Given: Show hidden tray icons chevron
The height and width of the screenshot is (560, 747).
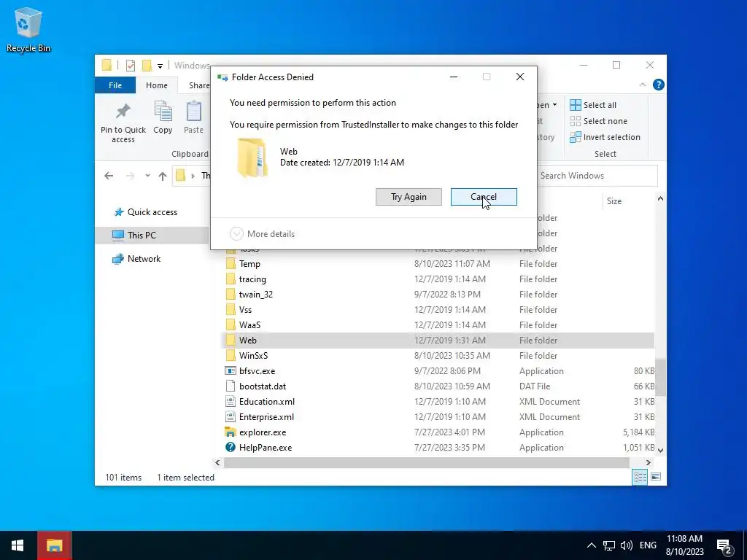Looking at the screenshot, I should click(591, 545).
